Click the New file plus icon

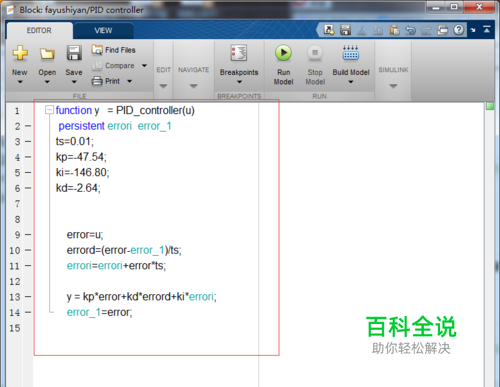(20, 53)
